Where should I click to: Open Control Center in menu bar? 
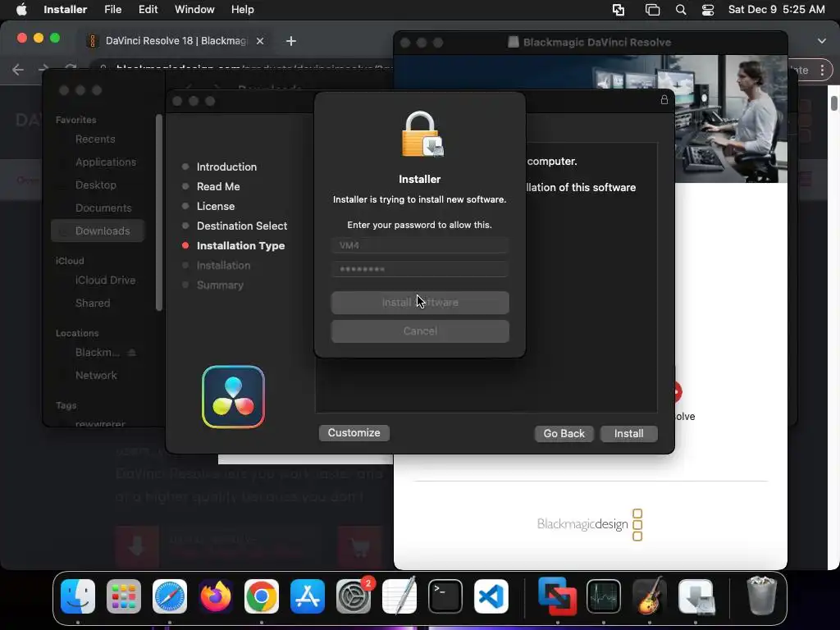point(708,10)
